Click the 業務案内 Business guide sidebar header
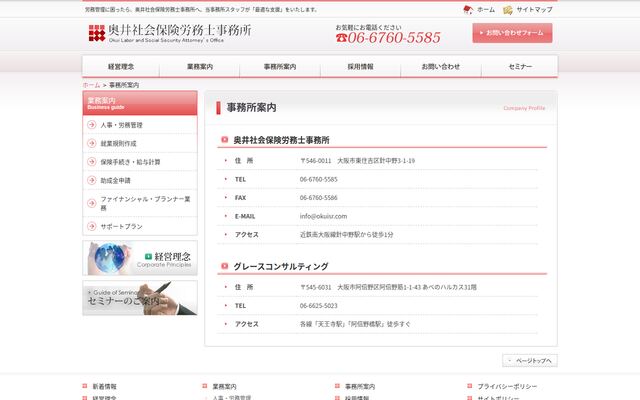640x400 pixels. tap(140, 103)
